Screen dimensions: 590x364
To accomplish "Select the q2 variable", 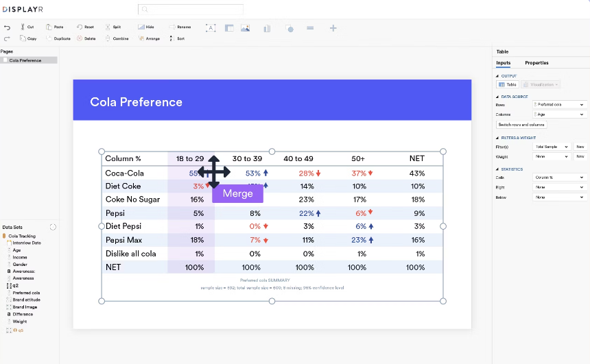I will [15, 285].
